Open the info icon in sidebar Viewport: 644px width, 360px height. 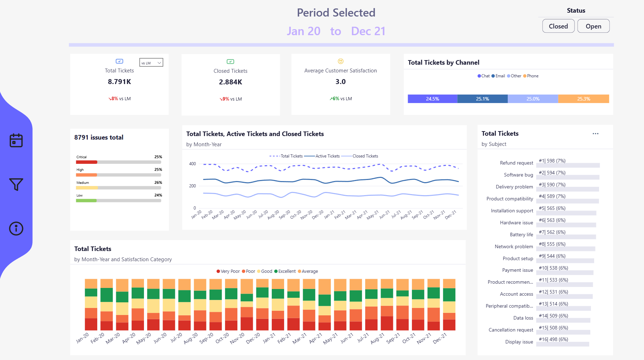tap(16, 229)
